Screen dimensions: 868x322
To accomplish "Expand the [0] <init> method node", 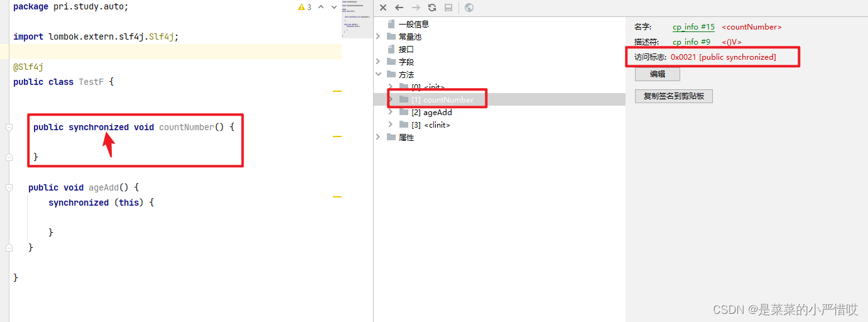I will (391, 87).
